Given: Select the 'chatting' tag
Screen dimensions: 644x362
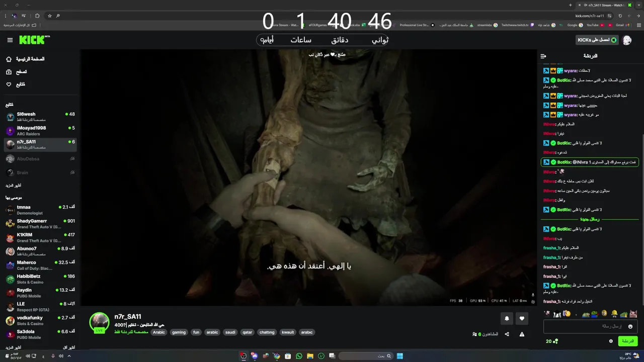Looking at the screenshot, I should coord(267,332).
